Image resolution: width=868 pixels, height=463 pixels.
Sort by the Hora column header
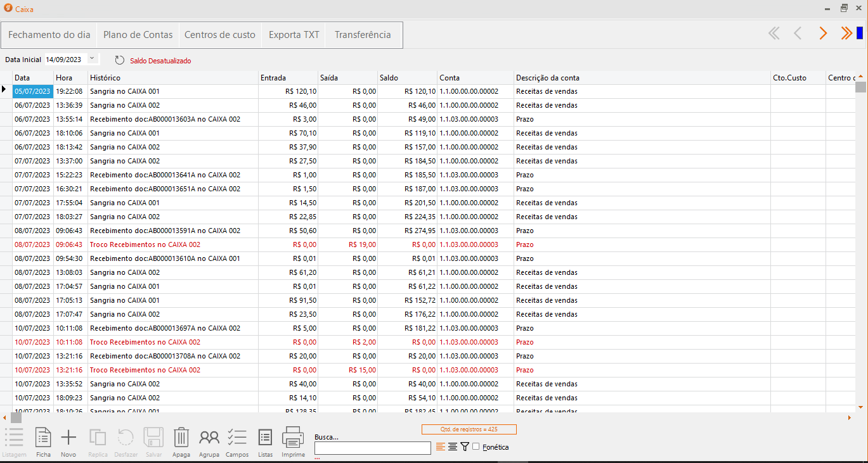pyautogui.click(x=71, y=78)
